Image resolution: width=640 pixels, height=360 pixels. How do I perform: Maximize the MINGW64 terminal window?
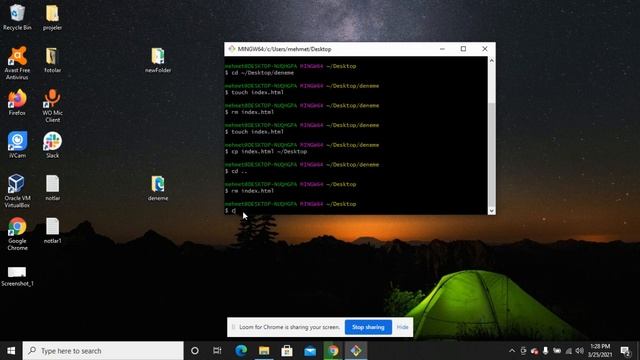[463, 49]
